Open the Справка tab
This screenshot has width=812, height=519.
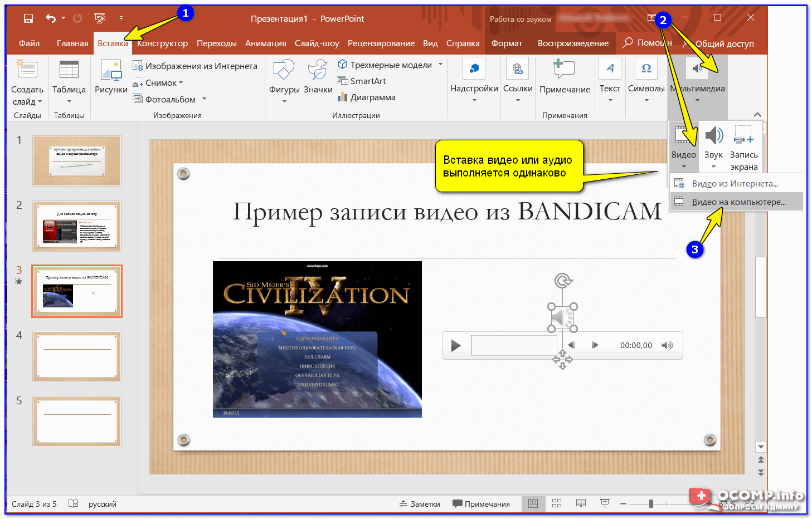[463, 43]
